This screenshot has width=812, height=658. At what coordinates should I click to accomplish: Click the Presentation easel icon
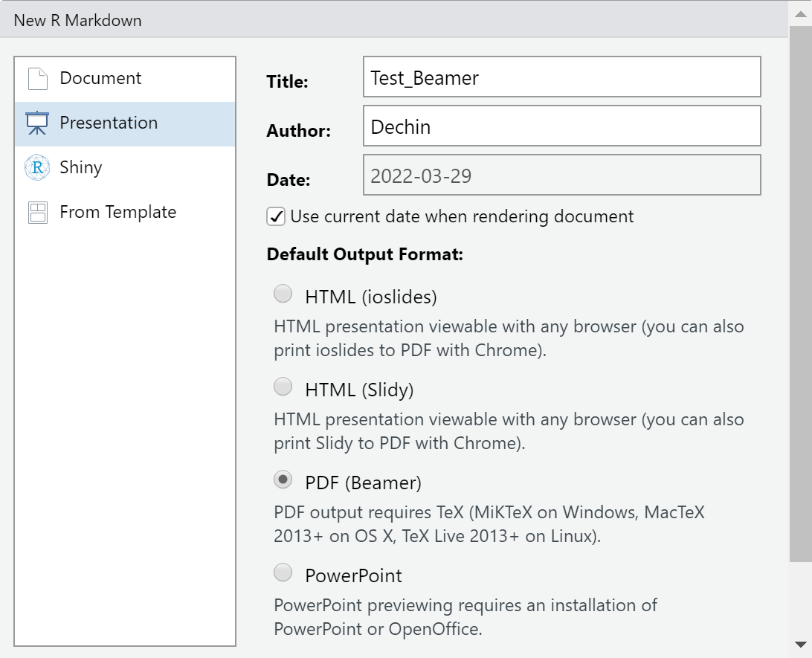pyautogui.click(x=37, y=123)
